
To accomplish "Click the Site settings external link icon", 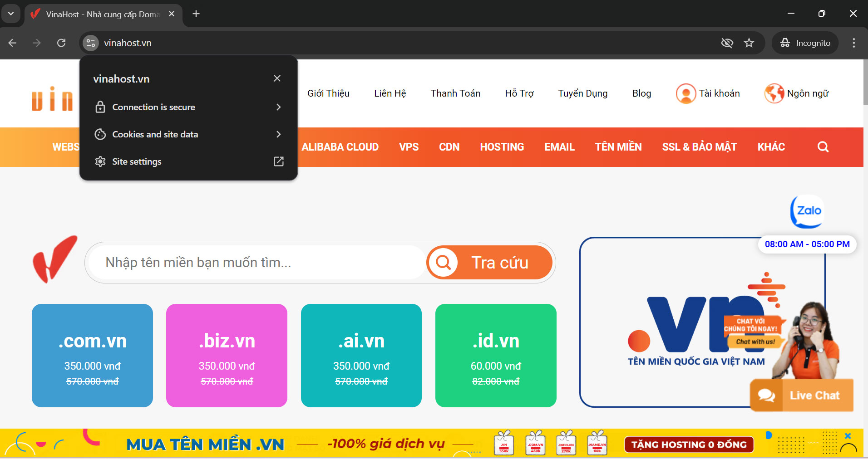I will click(x=279, y=161).
